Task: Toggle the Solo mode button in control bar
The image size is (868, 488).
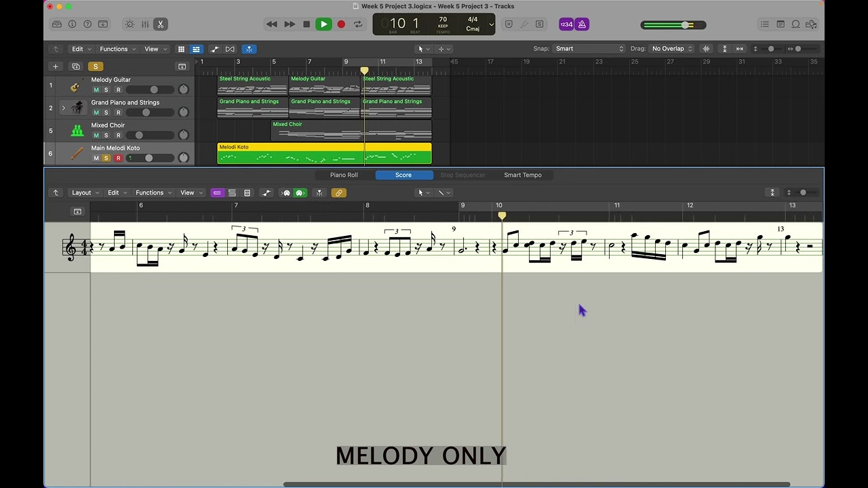Action: click(540, 24)
